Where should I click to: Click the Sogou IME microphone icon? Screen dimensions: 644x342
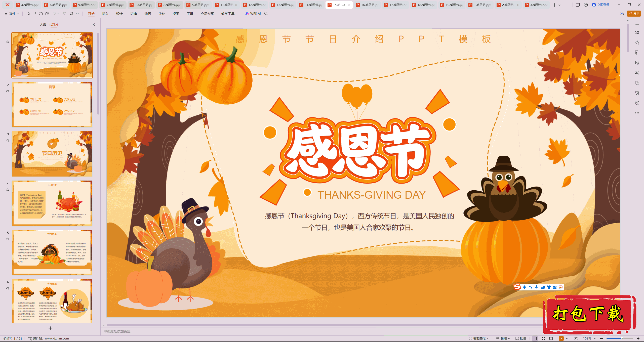537,287
